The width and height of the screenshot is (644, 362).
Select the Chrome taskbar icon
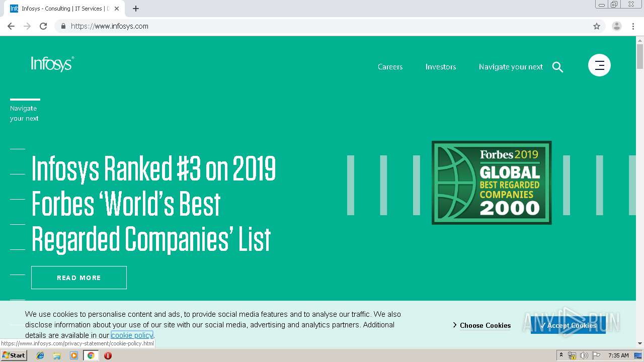(91, 355)
